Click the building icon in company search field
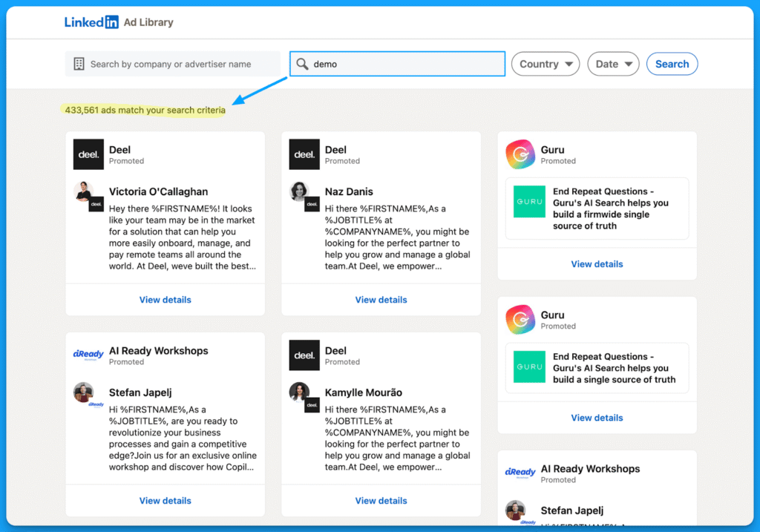The image size is (760, 532). pos(79,64)
